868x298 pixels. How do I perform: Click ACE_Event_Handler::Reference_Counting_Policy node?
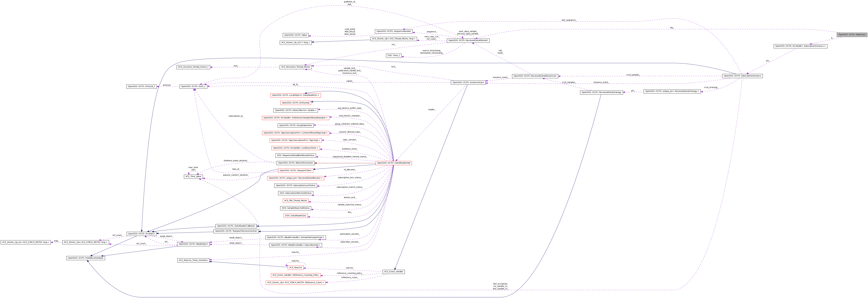click(x=295, y=275)
